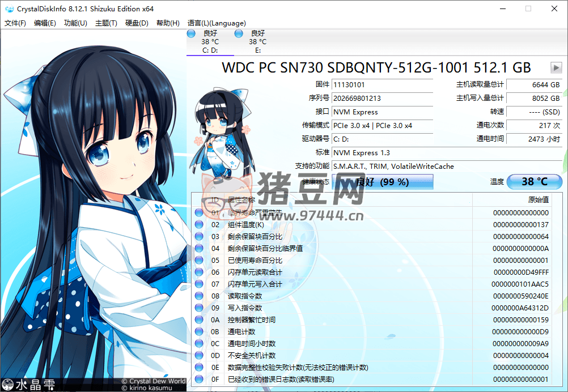Open the 语言(L)(Language) menu
Image resolution: width=568 pixels, height=392 pixels.
click(217, 23)
